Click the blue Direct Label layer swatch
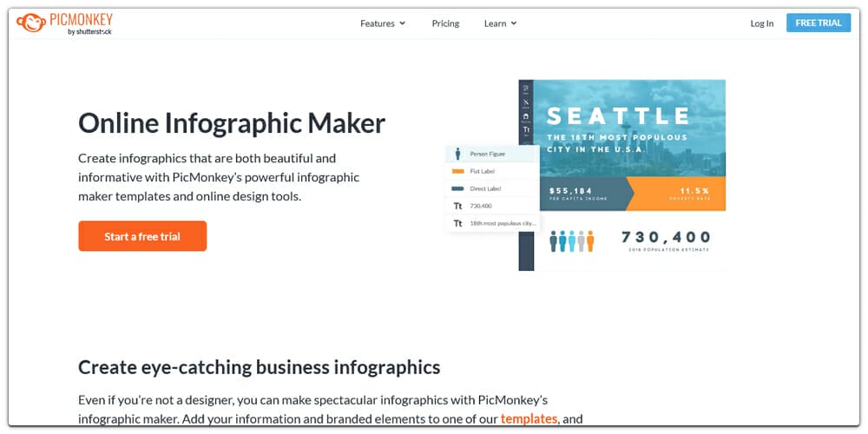Image resolution: width=868 pixels, height=434 pixels. click(x=457, y=188)
